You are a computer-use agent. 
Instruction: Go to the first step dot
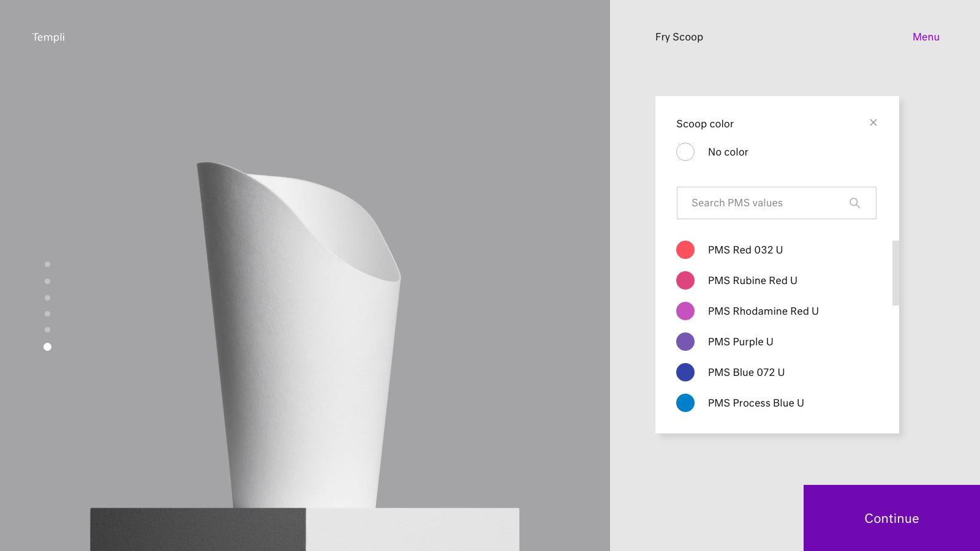(x=47, y=264)
